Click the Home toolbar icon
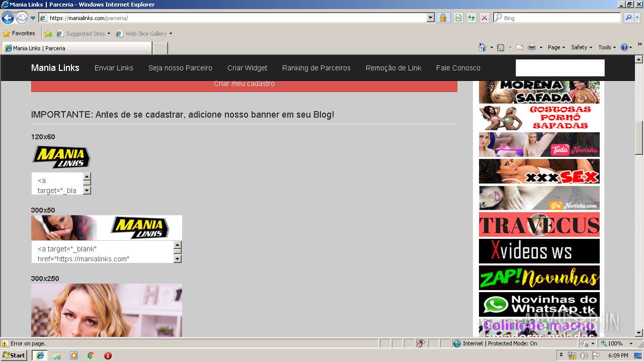Image resolution: width=644 pixels, height=362 pixels. [482, 47]
